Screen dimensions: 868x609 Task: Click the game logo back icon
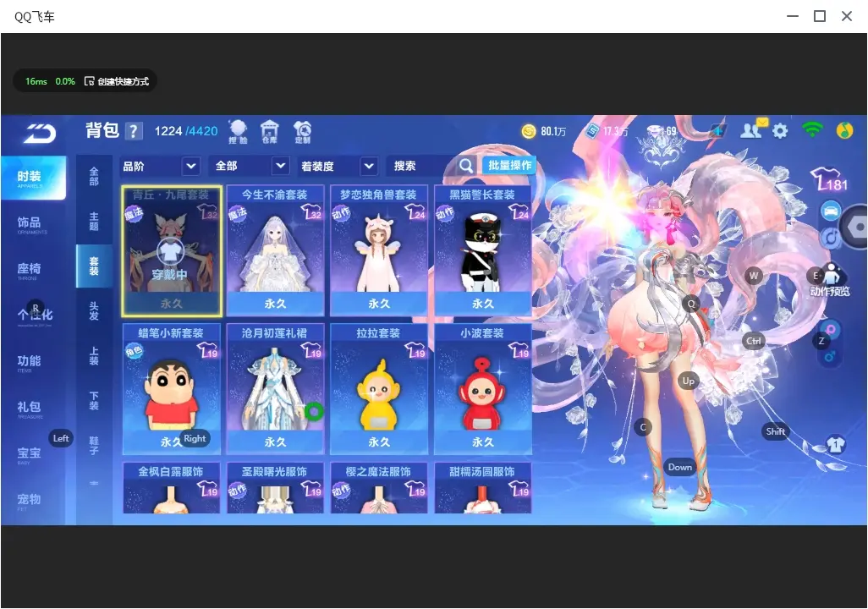(x=40, y=133)
